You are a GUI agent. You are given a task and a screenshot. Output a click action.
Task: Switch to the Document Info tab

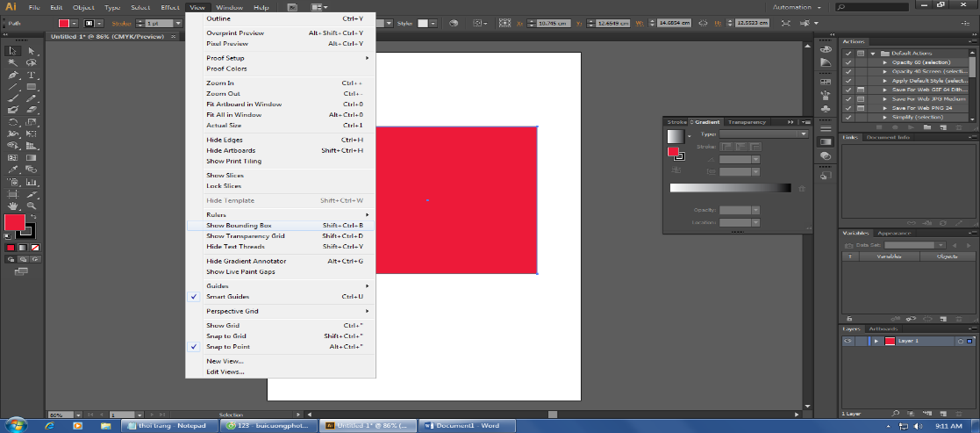click(888, 137)
